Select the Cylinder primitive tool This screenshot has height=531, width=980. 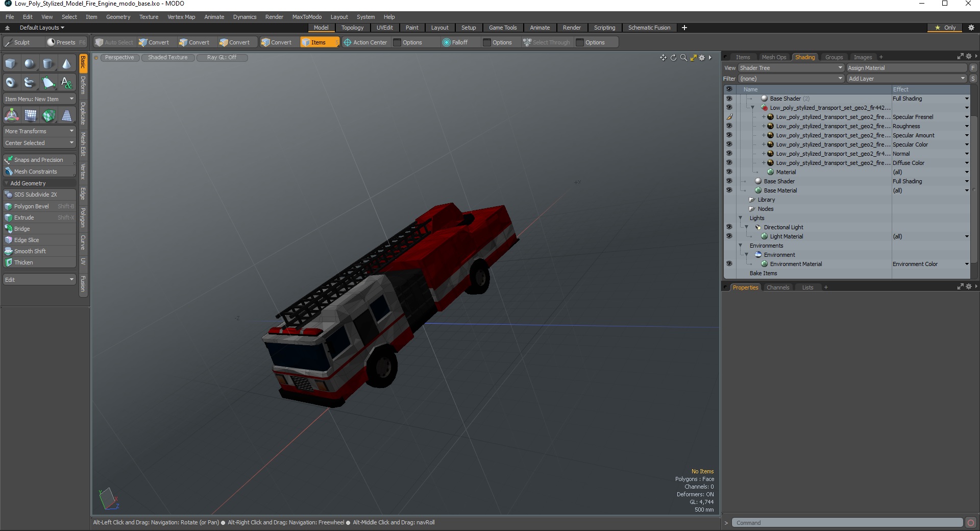(48, 64)
